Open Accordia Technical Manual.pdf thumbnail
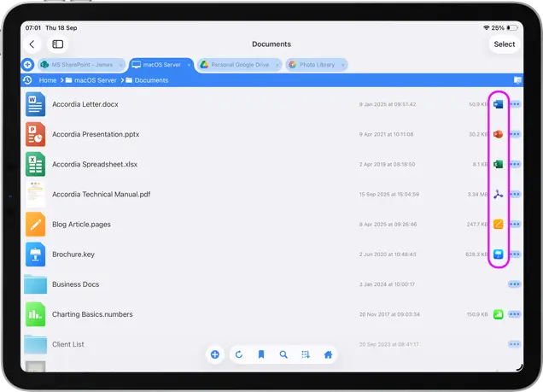The width and height of the screenshot is (543, 392). tap(35, 194)
